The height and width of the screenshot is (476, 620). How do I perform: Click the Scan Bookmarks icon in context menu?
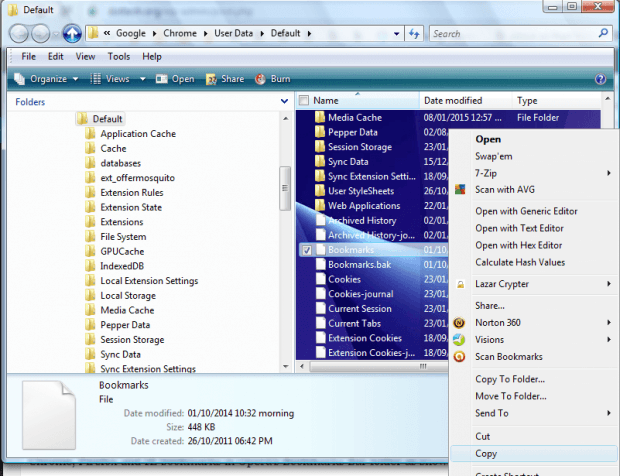(459, 357)
